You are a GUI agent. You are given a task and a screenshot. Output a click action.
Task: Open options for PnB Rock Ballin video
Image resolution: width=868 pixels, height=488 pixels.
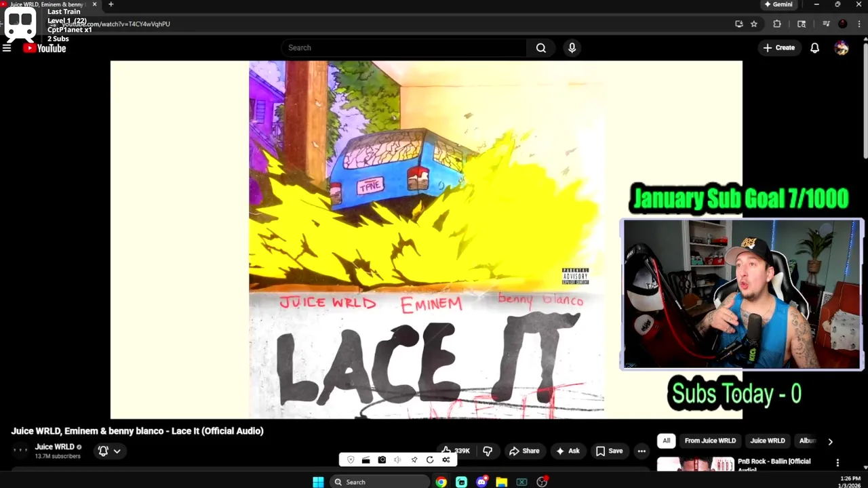coord(837,463)
